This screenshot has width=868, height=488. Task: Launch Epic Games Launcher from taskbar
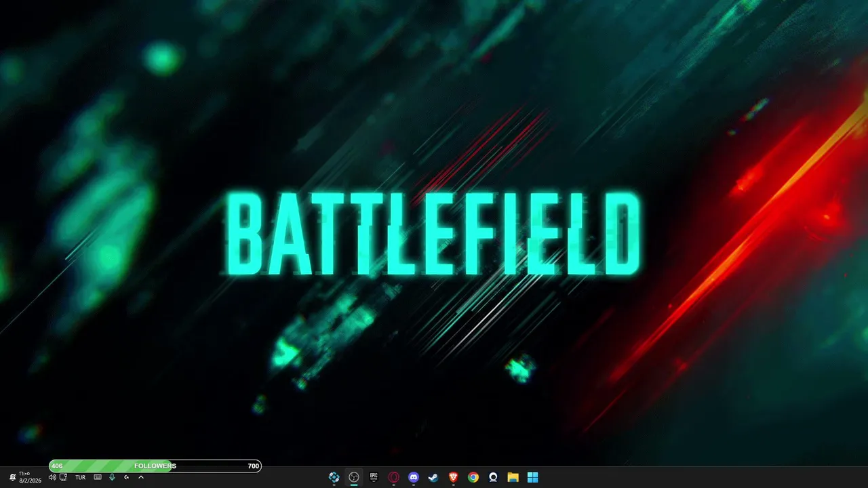coord(374,477)
